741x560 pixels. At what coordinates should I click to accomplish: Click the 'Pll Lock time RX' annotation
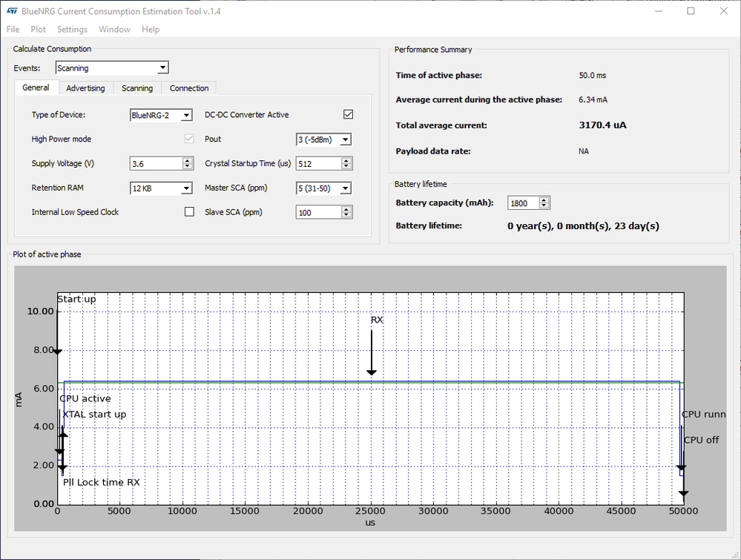102,483
